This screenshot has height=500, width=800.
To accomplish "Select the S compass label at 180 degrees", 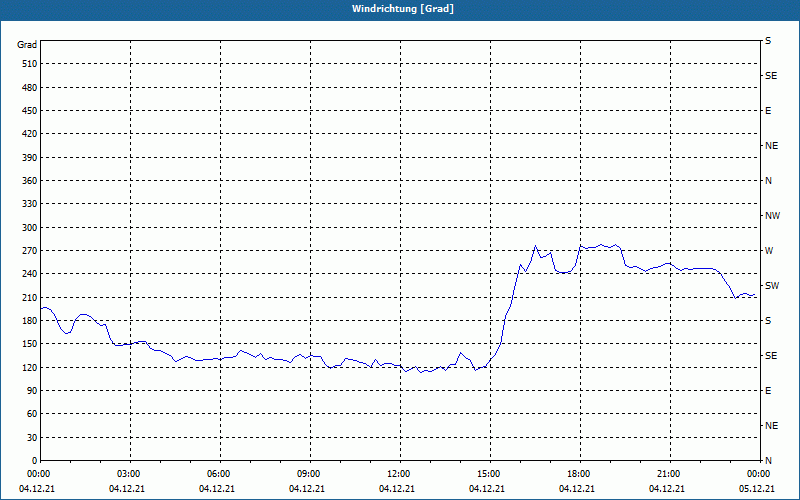I will (768, 321).
